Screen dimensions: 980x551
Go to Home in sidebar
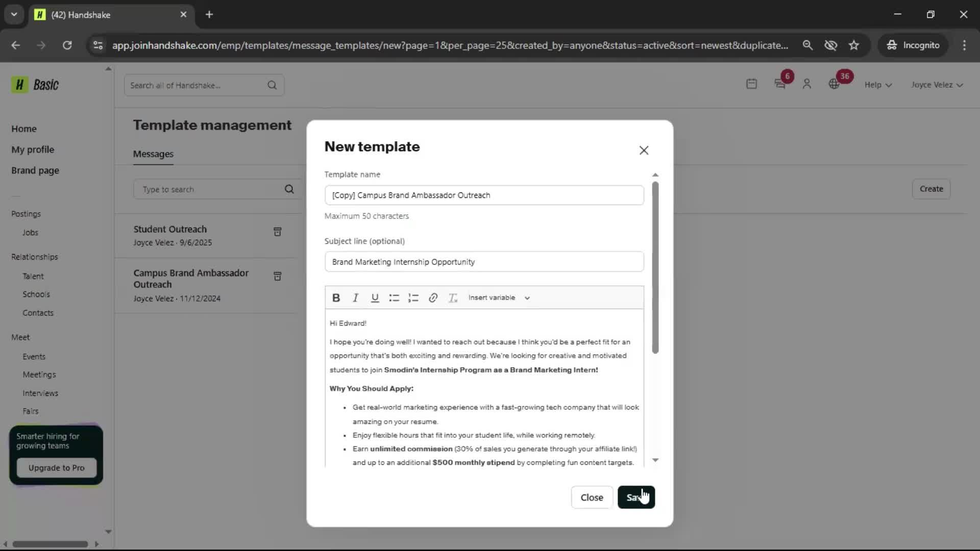[24, 129]
